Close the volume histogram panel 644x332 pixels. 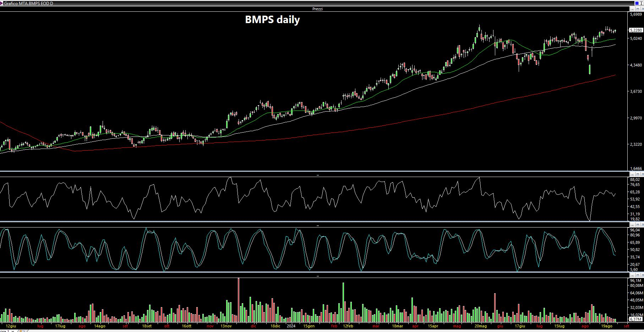pyautogui.click(x=642, y=275)
